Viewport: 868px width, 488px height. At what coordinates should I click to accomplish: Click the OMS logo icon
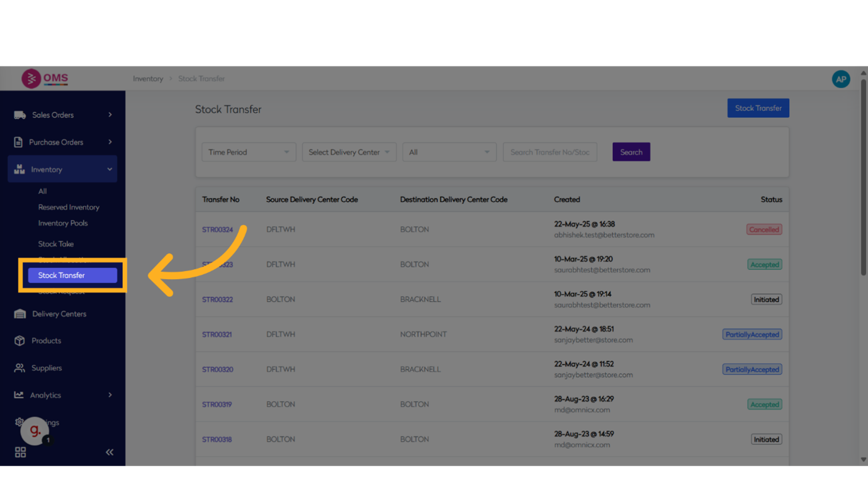pos(31,79)
